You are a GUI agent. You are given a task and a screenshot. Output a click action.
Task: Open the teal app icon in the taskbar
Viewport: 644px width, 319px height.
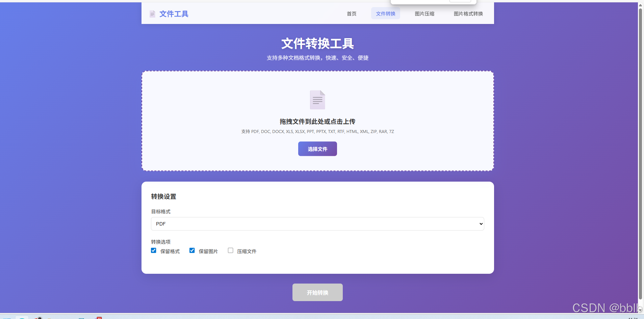pos(21,317)
